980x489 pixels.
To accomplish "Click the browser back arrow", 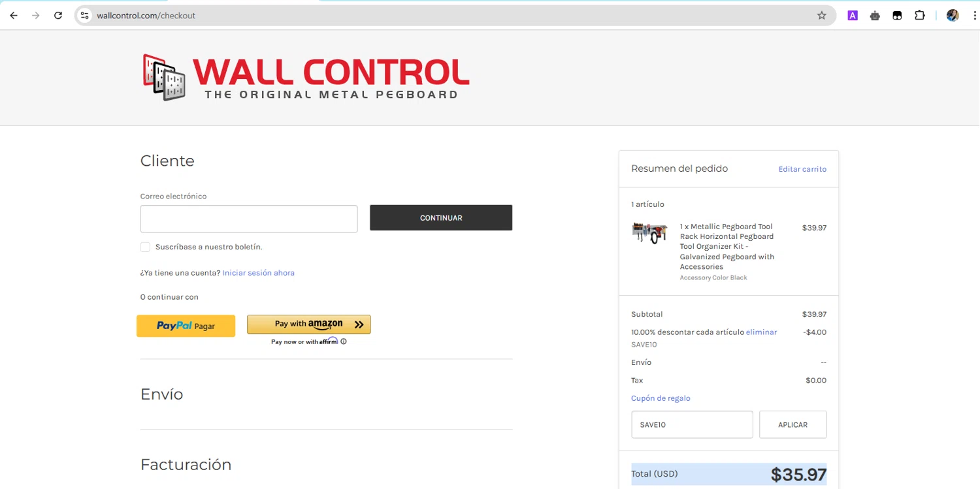I will tap(14, 15).
